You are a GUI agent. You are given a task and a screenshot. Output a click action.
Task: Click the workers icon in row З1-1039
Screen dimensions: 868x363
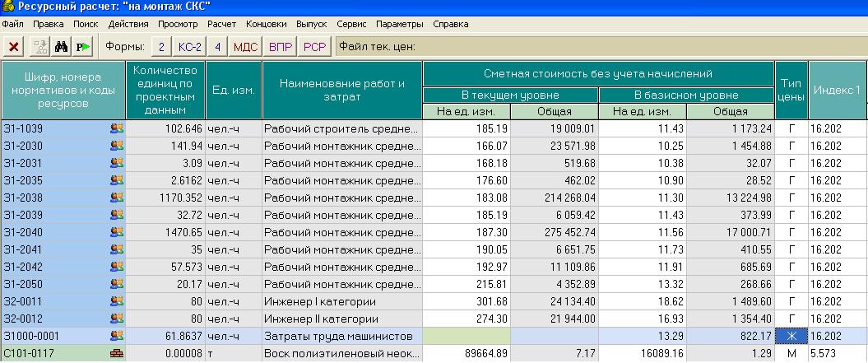coord(117,128)
